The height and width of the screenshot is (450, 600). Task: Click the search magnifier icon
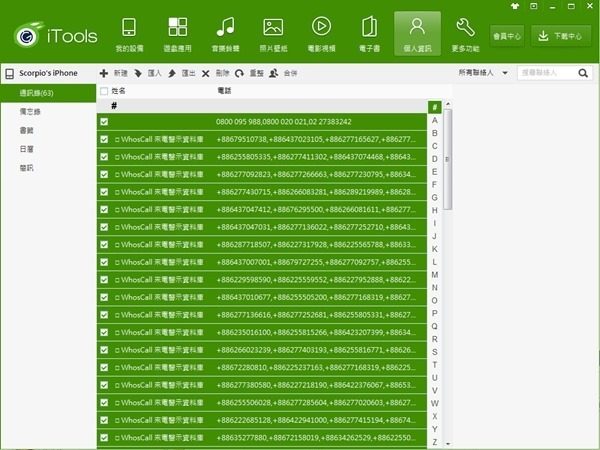583,73
